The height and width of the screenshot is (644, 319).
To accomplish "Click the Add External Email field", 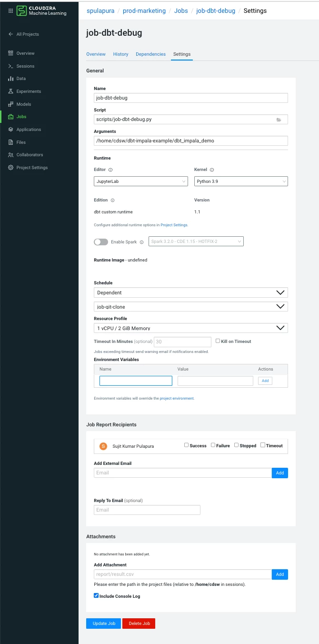I will [x=183, y=473].
